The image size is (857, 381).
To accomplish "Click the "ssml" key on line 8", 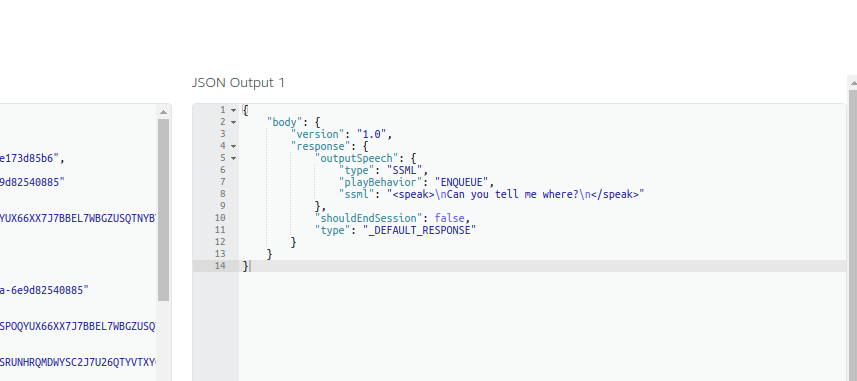I will click(x=357, y=194).
